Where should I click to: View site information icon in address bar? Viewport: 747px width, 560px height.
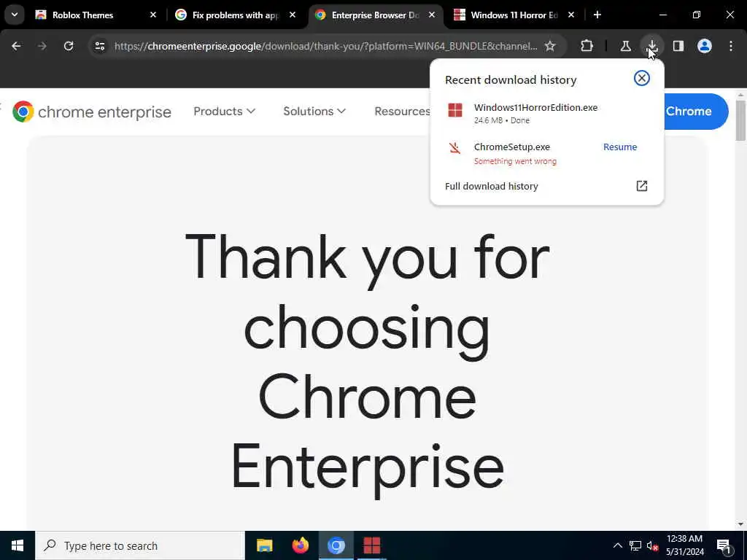99,46
